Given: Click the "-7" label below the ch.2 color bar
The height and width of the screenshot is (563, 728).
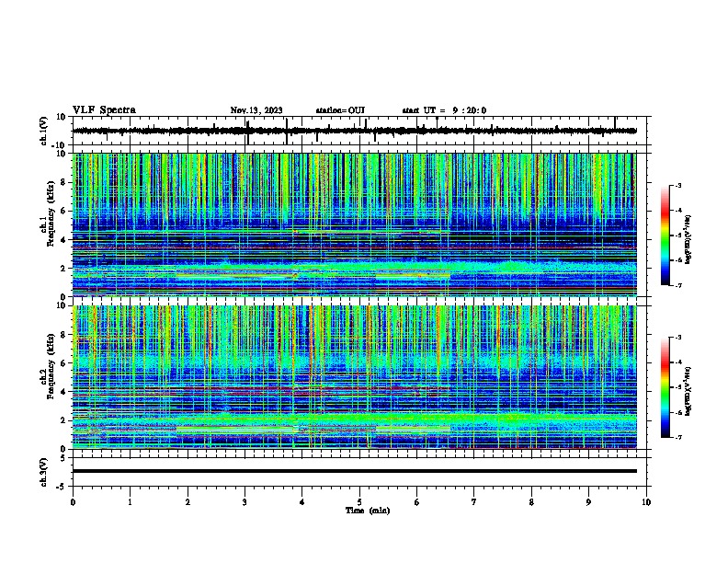Looking at the screenshot, I should (677, 438).
